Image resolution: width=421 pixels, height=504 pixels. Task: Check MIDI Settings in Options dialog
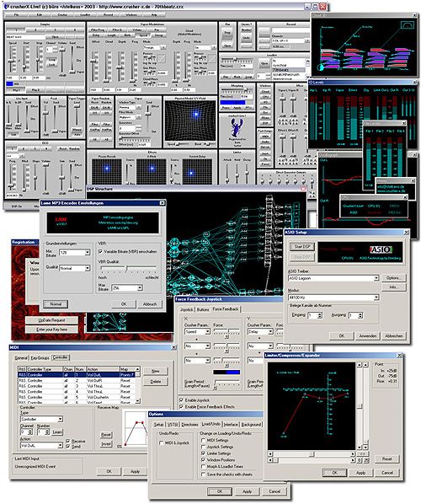203,440
